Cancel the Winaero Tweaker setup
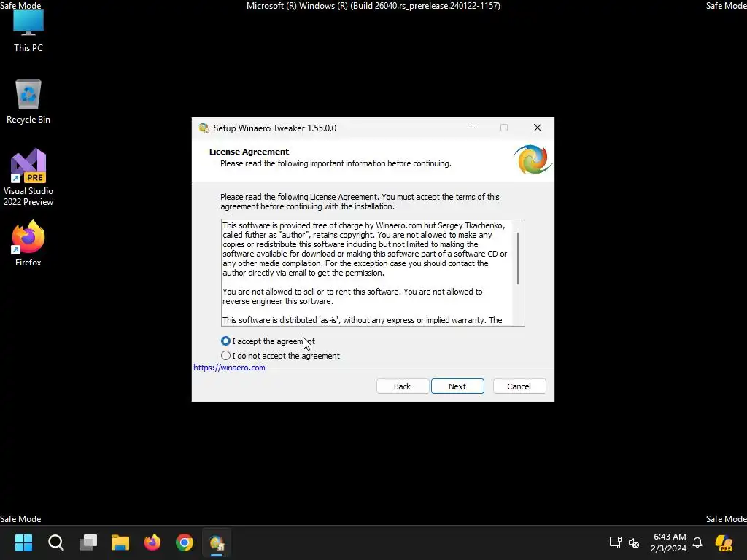Screen dimensions: 747x560 [x=519, y=386]
